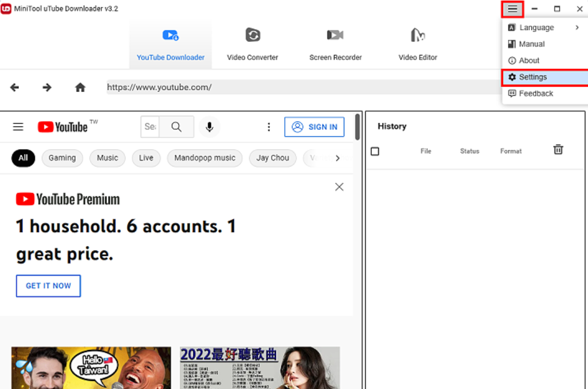Click the YouTube search magnifier button

[176, 127]
